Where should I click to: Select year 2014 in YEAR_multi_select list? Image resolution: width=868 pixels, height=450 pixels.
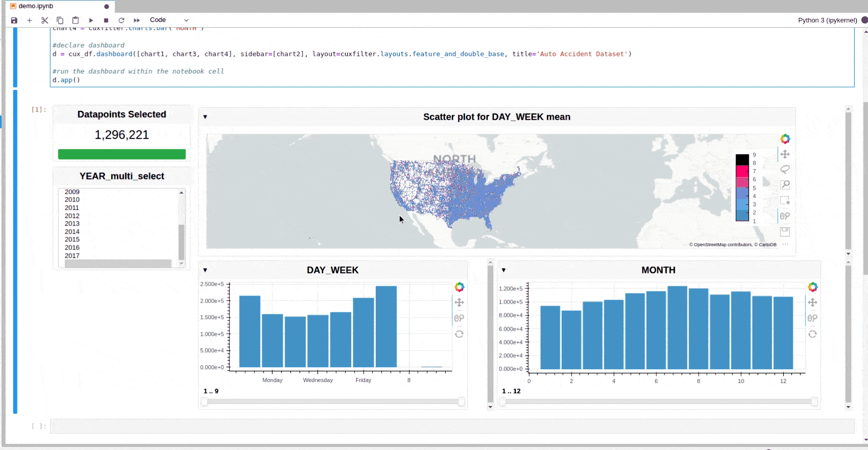coord(72,232)
